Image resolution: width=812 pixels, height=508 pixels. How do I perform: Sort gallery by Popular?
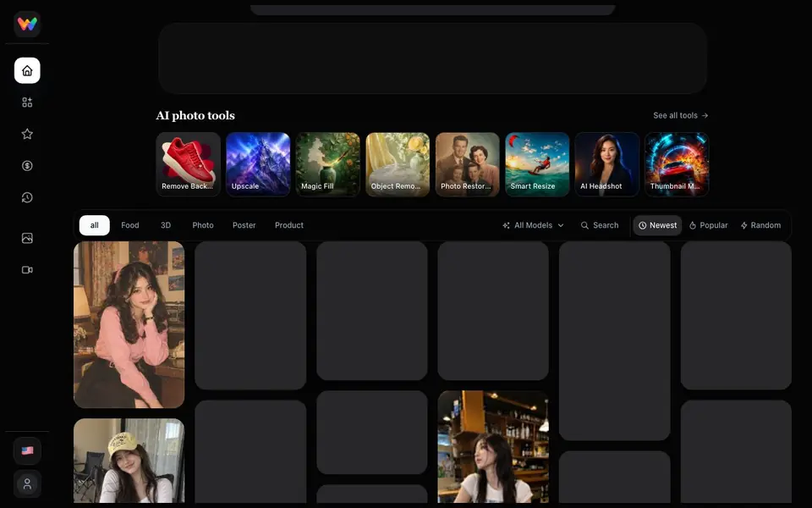pyautogui.click(x=709, y=225)
